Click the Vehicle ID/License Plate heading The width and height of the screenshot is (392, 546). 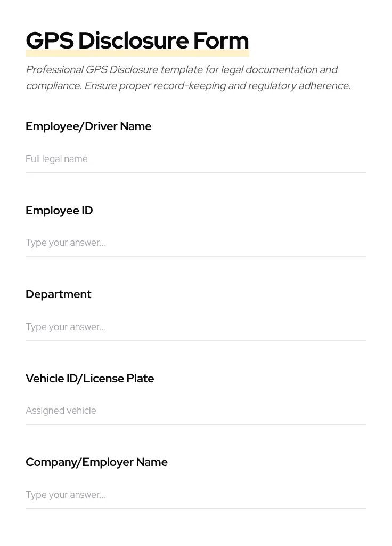89,378
